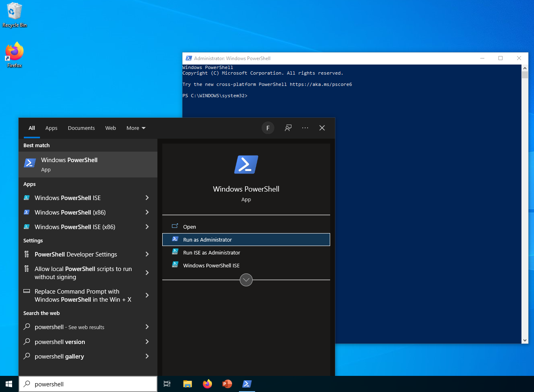This screenshot has height=392, width=534.
Task: Open the Recycle Bin desktop icon
Action: 15,15
